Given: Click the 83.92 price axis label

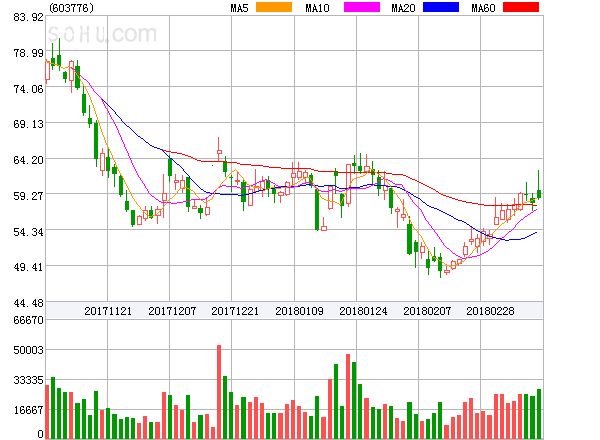Looking at the screenshot, I should click(28, 17).
